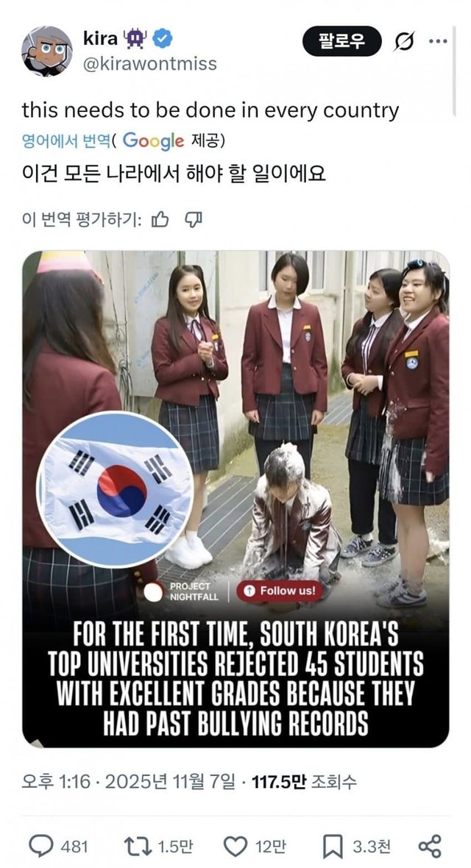Click the red Follow us! badge

(x=281, y=591)
